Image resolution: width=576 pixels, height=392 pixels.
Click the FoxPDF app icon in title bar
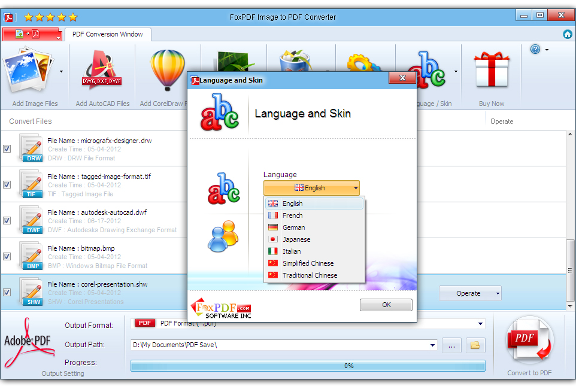click(8, 17)
